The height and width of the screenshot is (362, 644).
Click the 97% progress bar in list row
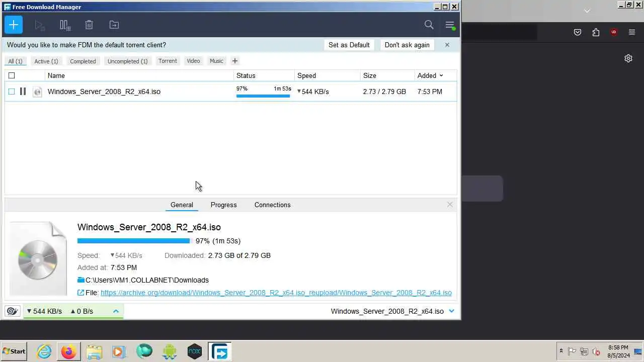pos(263,96)
